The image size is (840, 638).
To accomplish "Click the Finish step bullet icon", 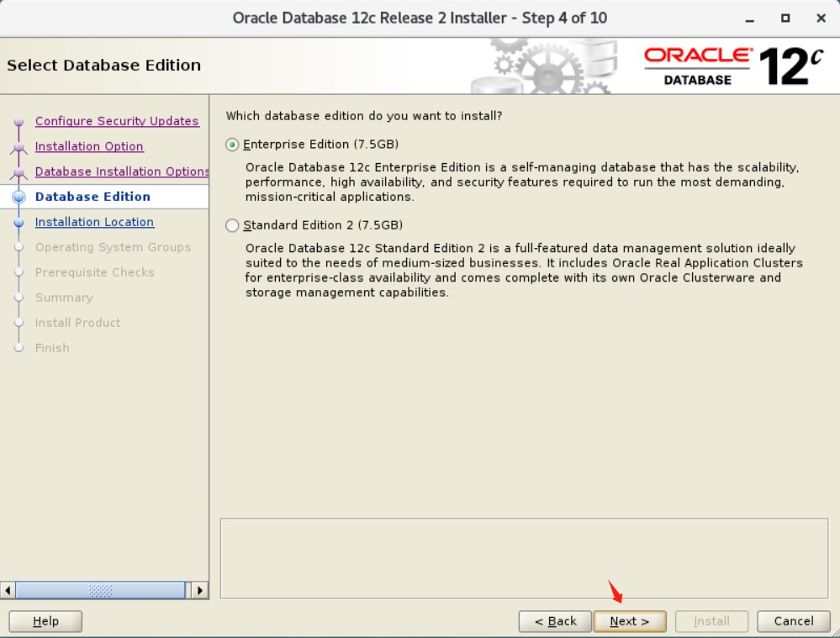I will tap(18, 348).
